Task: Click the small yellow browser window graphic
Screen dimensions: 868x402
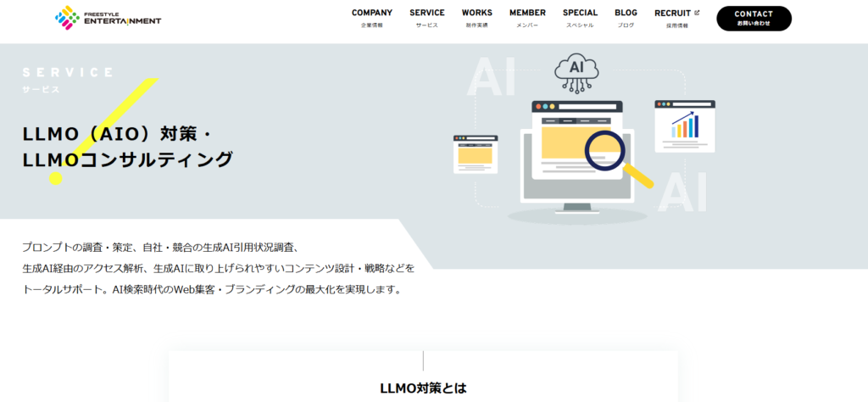Action: (476, 154)
